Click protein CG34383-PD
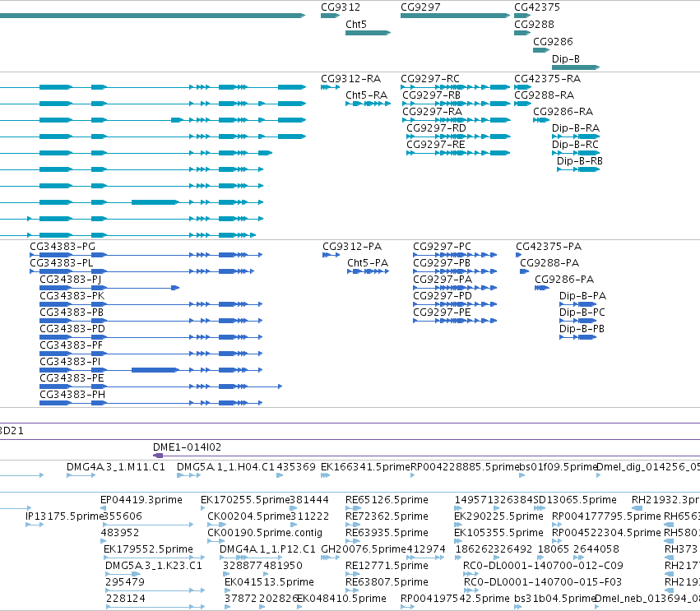 tap(72, 329)
